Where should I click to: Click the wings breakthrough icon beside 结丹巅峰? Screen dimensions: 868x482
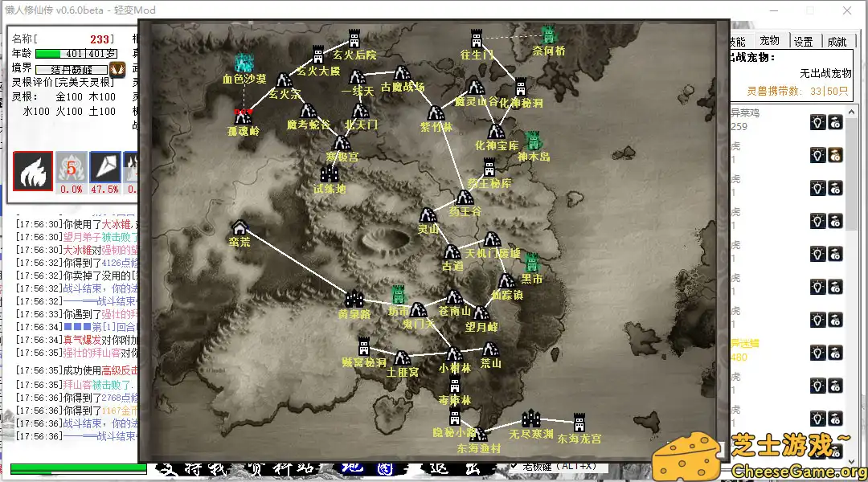(117, 69)
